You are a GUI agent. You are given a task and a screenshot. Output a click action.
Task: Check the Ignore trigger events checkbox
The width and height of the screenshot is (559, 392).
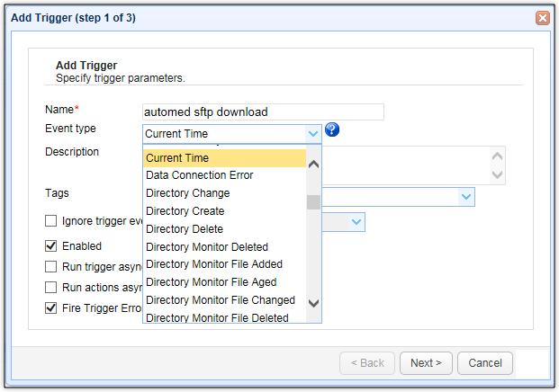[51, 221]
